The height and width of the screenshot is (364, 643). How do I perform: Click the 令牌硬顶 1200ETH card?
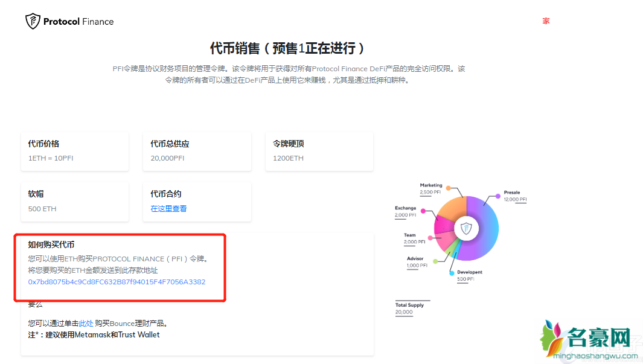click(x=319, y=151)
